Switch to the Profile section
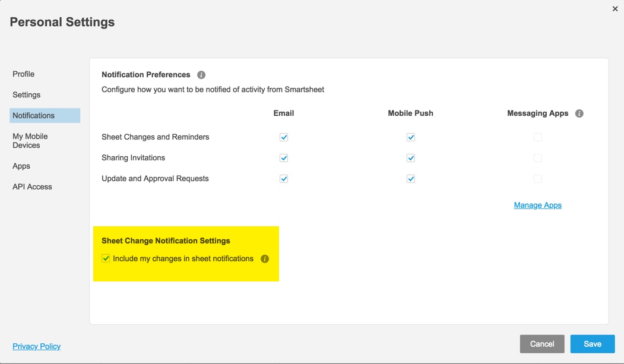Viewport: 624px width, 364px height. [x=23, y=74]
